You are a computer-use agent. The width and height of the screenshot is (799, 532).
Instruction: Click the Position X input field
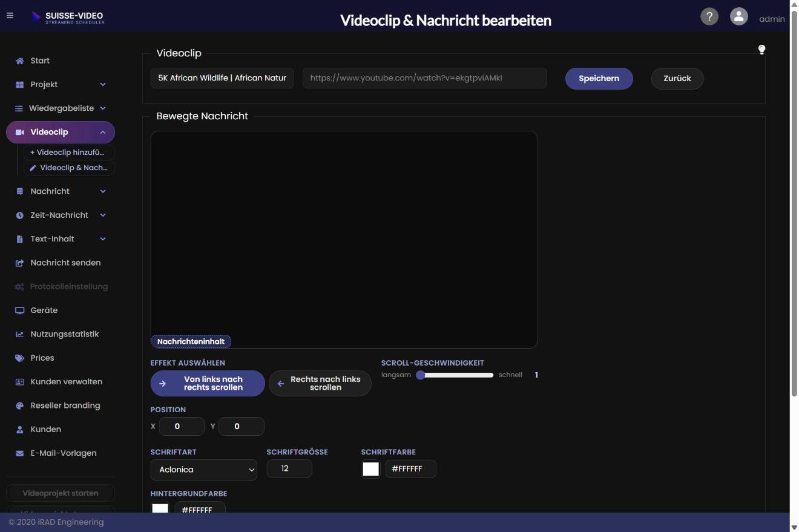click(182, 427)
